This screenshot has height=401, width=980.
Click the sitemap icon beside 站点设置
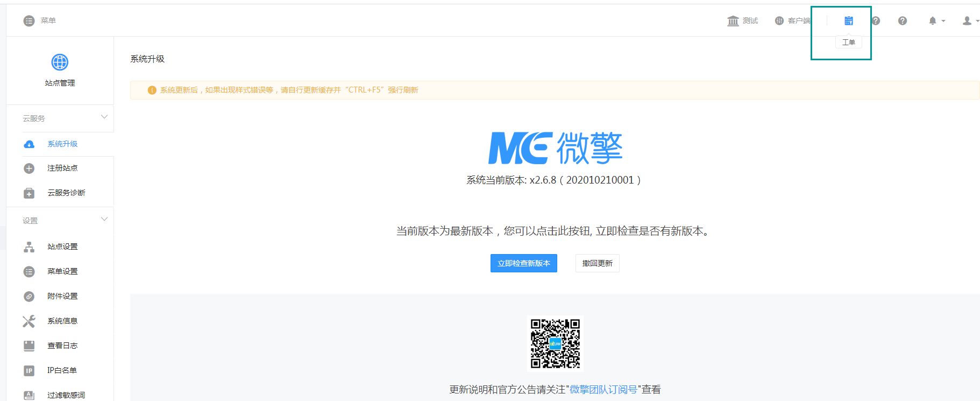[x=29, y=247]
